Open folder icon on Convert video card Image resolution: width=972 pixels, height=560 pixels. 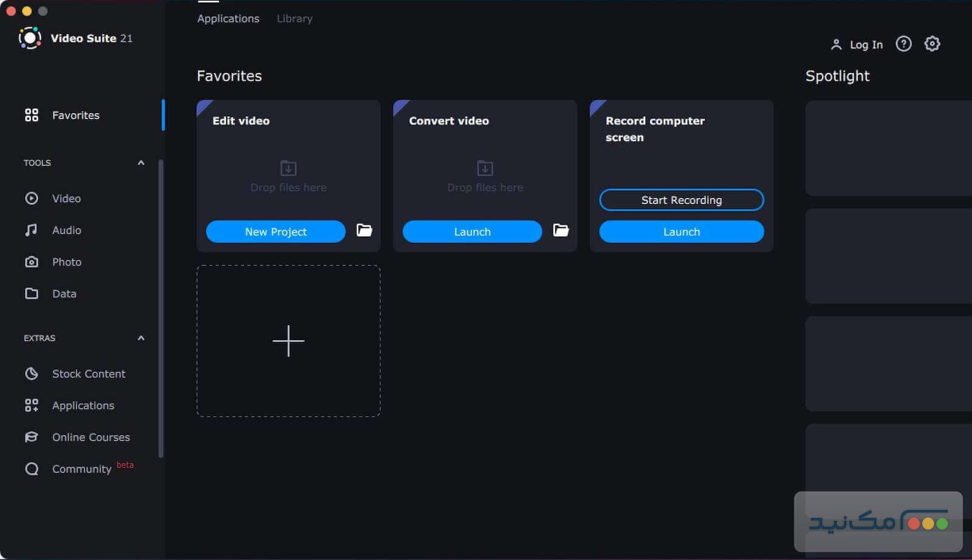(561, 231)
